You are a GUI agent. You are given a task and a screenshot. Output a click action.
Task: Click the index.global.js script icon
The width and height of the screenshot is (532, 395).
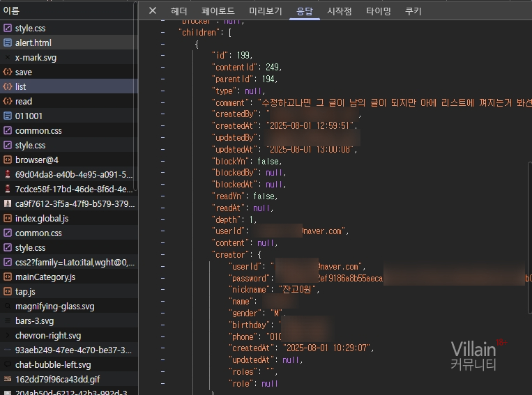coord(8,219)
